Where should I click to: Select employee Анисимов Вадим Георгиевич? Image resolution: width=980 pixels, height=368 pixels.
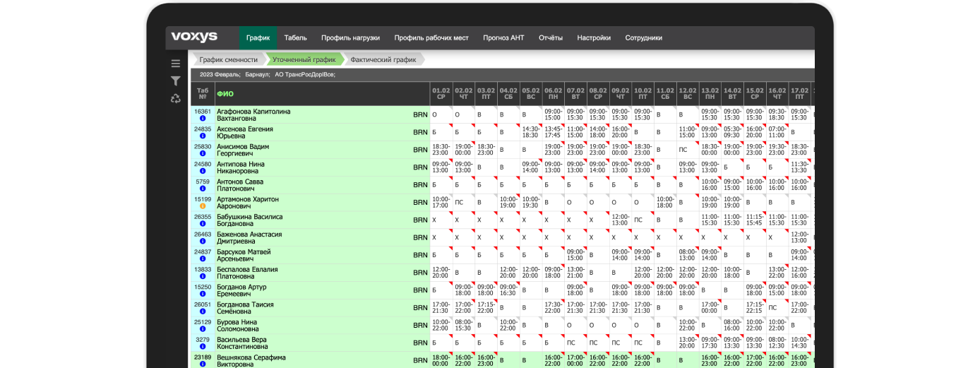243,150
